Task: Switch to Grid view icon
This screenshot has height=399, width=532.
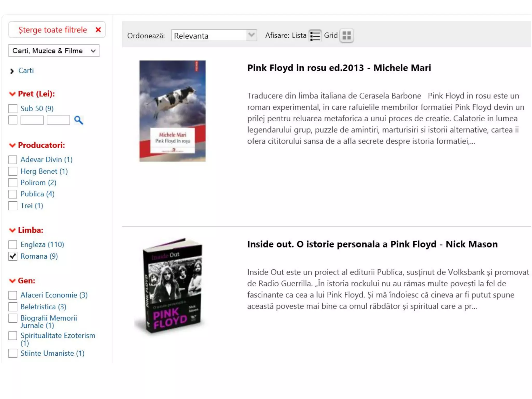Action: 347,36
